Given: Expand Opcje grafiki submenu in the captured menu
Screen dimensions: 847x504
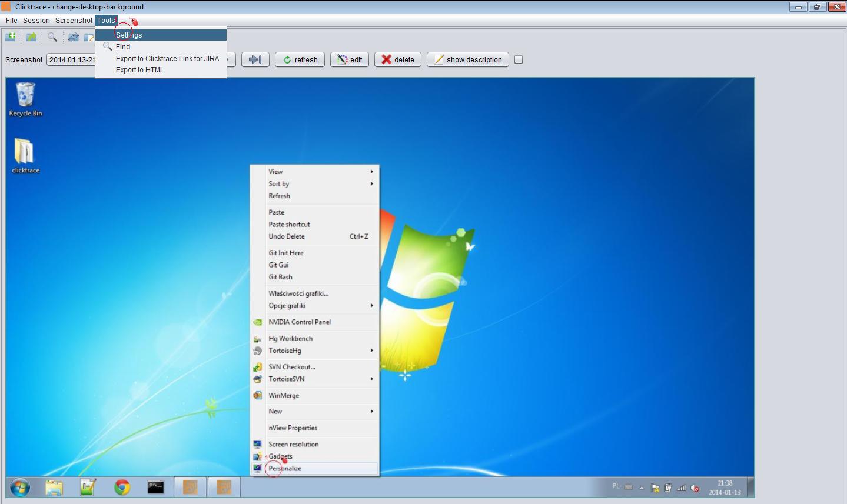Looking at the screenshot, I should point(314,305).
